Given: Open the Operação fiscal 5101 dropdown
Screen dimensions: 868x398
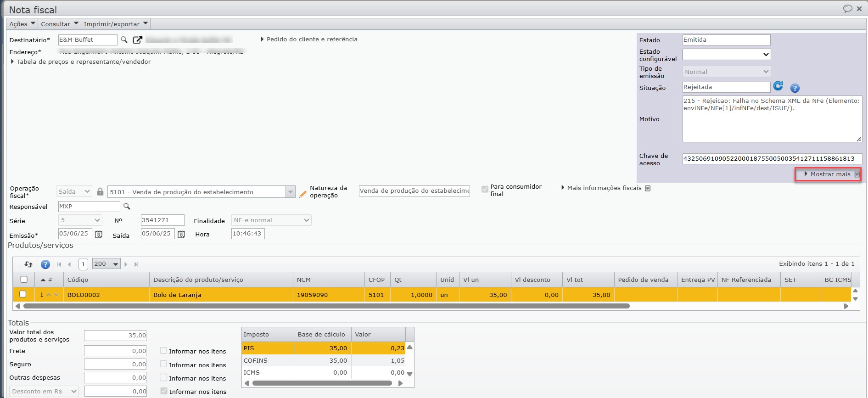Looking at the screenshot, I should click(290, 192).
